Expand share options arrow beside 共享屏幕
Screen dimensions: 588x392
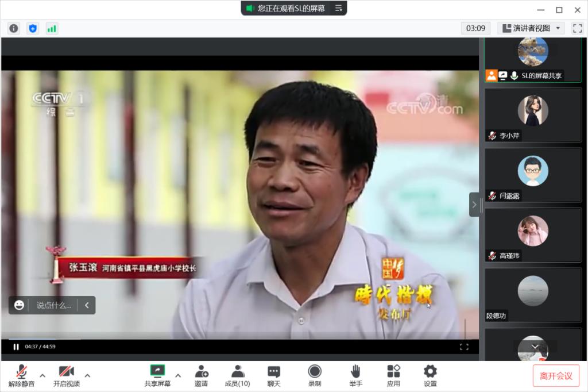[178, 375]
